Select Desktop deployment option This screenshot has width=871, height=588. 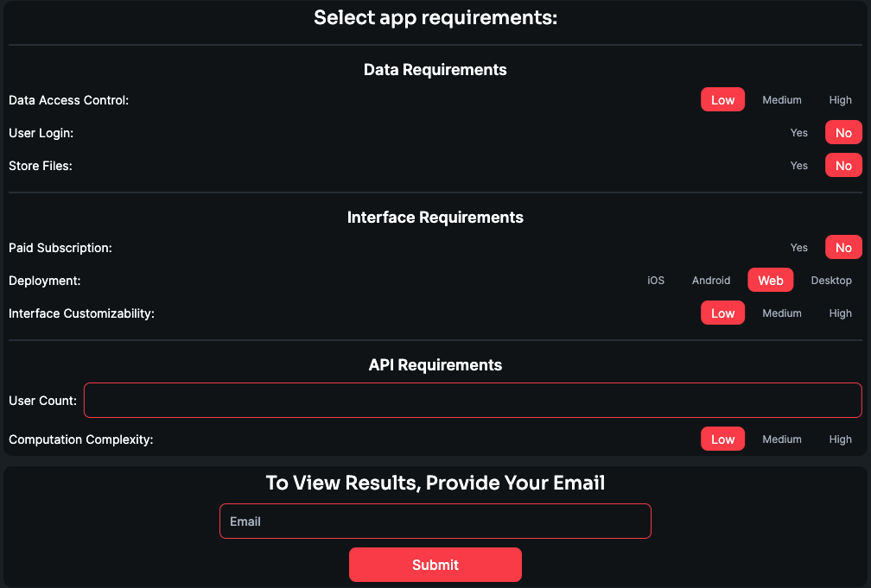point(830,280)
